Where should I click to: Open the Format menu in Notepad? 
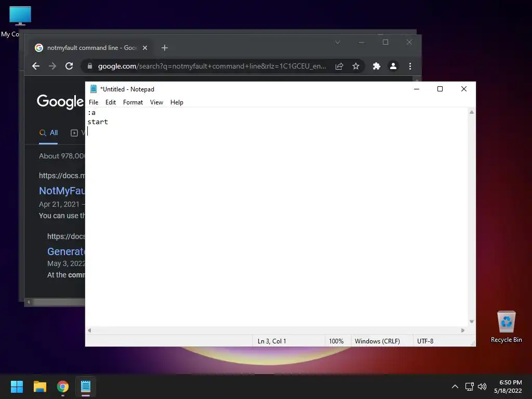pos(132,102)
